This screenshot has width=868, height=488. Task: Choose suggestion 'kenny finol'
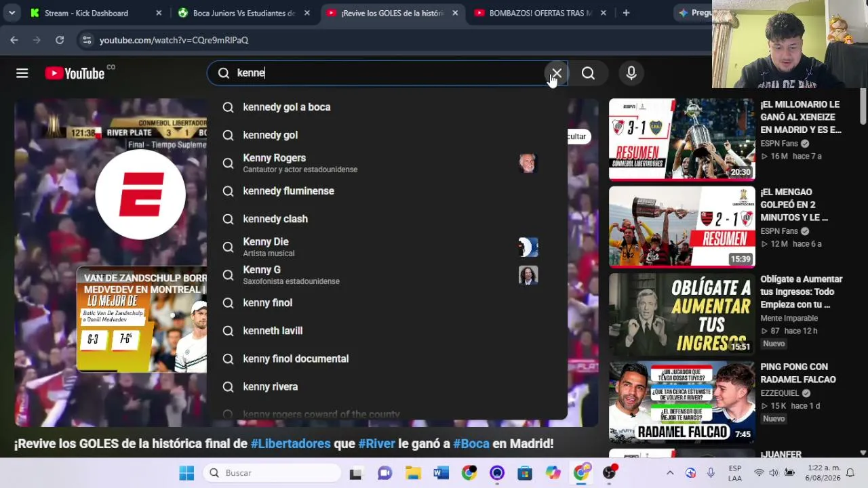click(x=387, y=303)
